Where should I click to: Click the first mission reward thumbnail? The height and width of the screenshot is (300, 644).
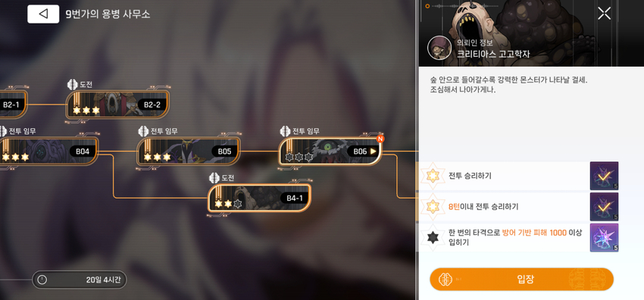point(604,176)
